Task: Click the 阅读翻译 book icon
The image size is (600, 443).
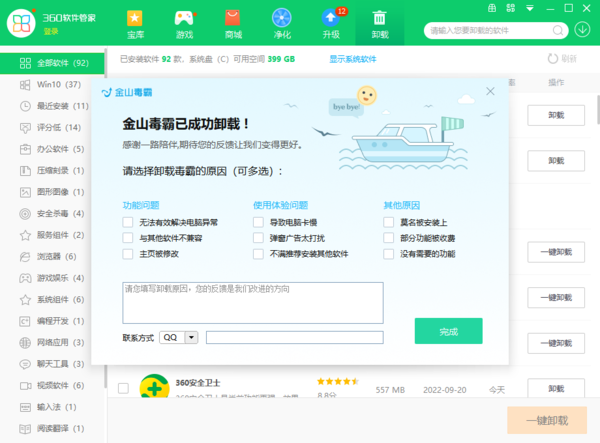Action: (25, 428)
